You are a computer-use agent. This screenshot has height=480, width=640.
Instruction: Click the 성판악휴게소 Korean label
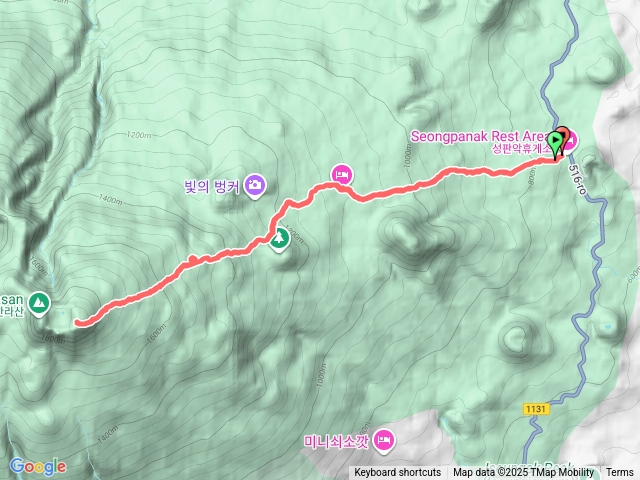pos(522,149)
